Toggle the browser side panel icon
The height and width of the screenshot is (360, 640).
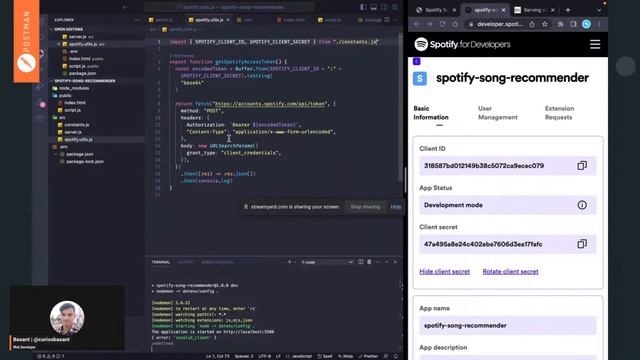click(x=573, y=24)
